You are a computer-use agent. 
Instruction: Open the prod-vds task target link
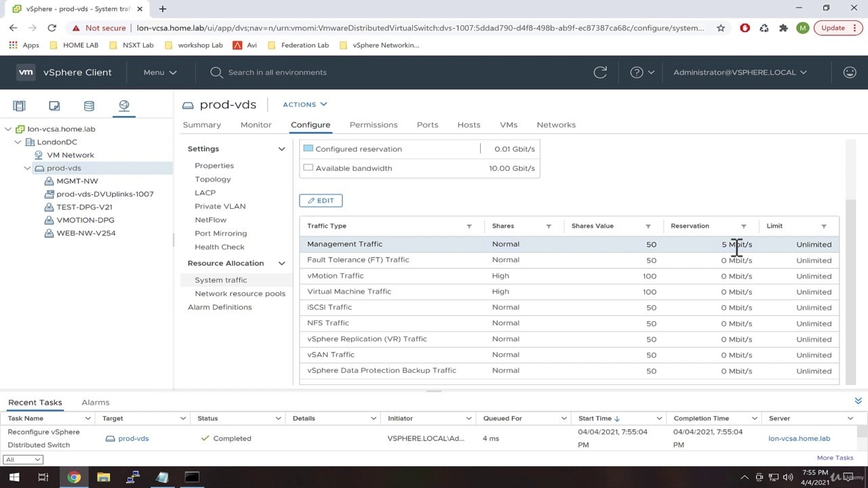tap(133, 439)
